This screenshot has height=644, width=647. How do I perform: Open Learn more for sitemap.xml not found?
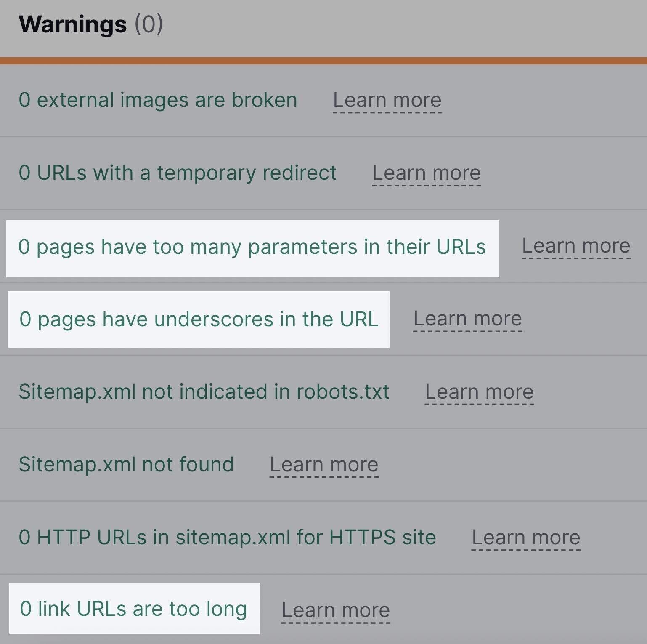(x=324, y=465)
